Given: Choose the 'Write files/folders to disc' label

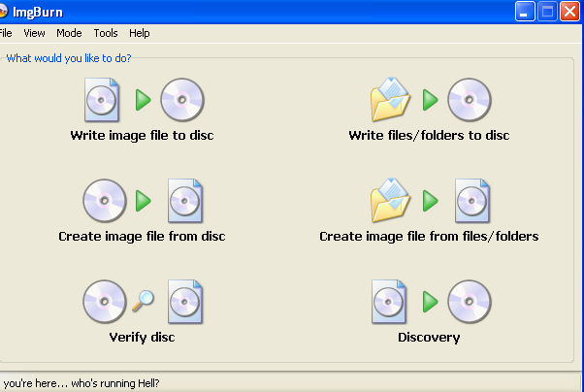Looking at the screenshot, I should (x=429, y=136).
